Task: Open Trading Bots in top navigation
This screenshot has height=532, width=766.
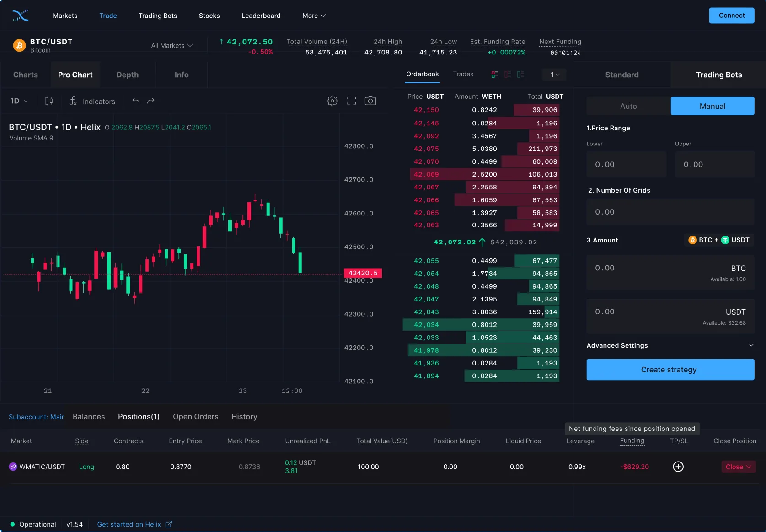Action: pyautogui.click(x=158, y=16)
